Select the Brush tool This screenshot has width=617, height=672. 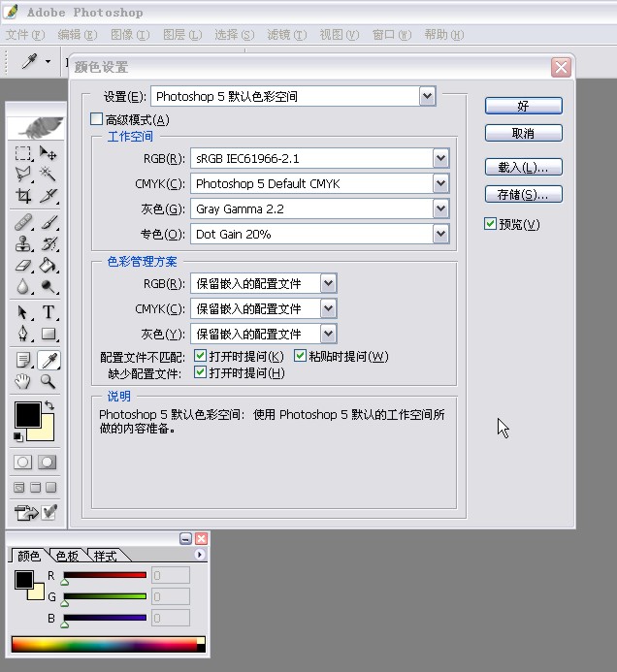coord(49,222)
